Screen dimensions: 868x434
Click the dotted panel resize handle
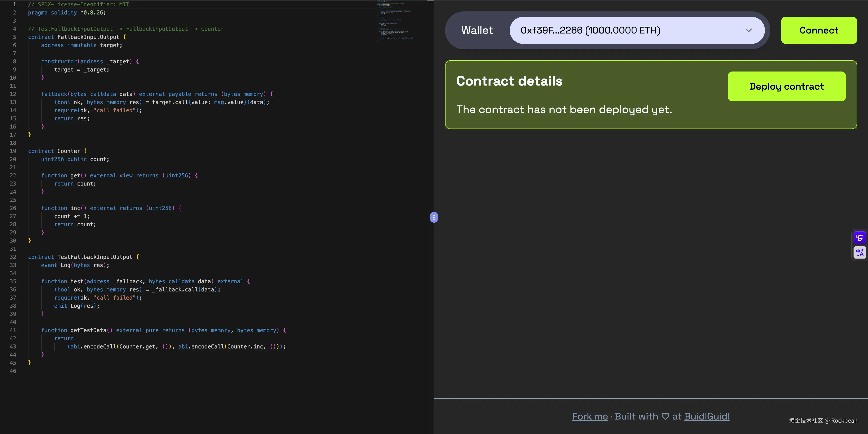(x=434, y=217)
